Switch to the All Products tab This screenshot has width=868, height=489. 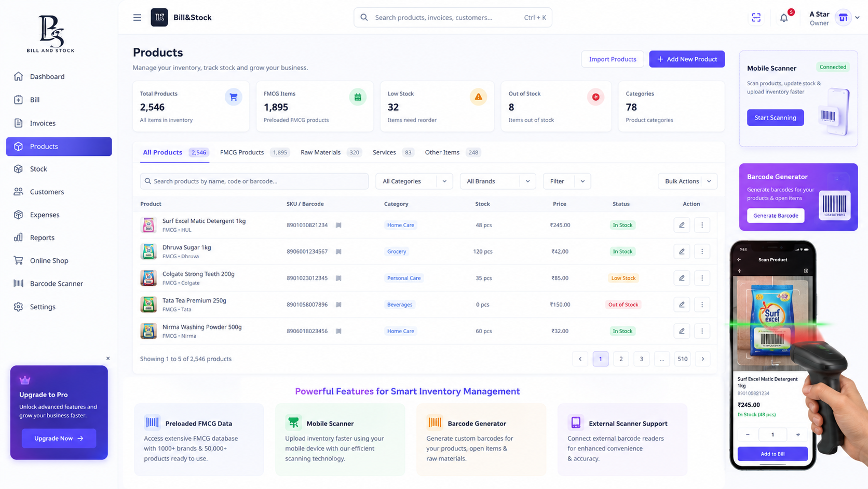175,152
